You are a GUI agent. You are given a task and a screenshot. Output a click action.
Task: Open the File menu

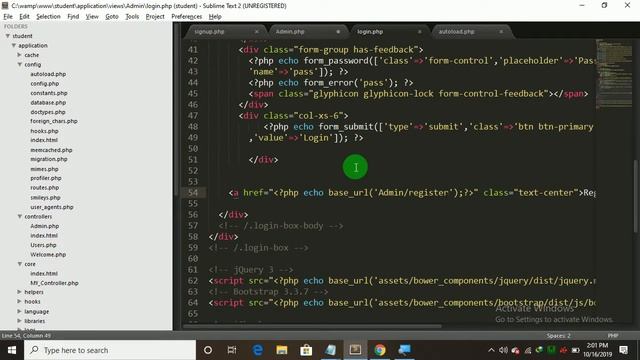[x=8, y=16]
